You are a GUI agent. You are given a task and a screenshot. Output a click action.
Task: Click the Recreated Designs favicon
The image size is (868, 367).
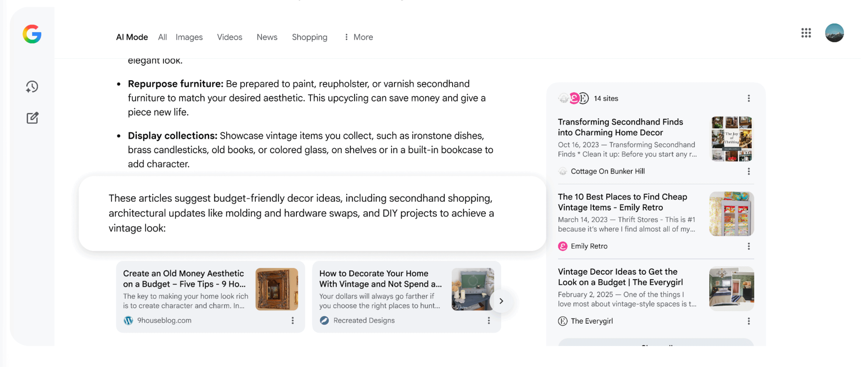[x=324, y=320]
